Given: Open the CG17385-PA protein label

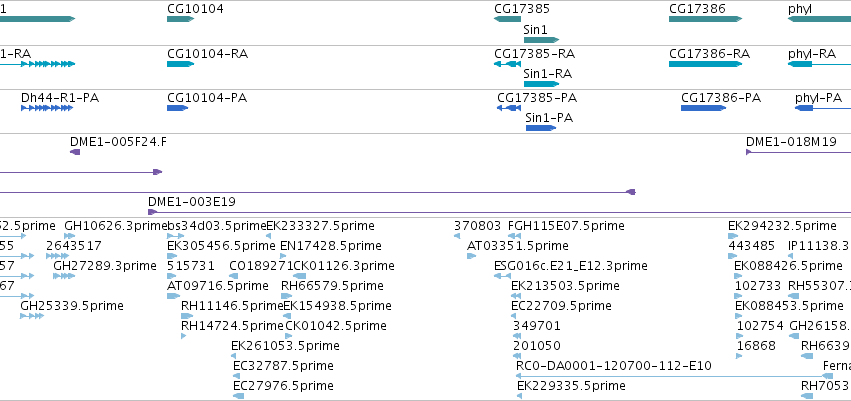Looking at the screenshot, I should pyautogui.click(x=537, y=98).
